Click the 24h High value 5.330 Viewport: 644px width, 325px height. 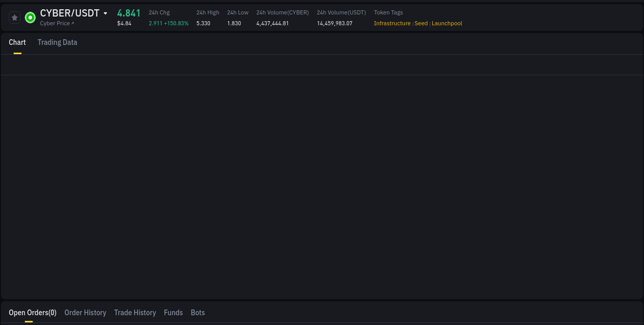click(202, 23)
